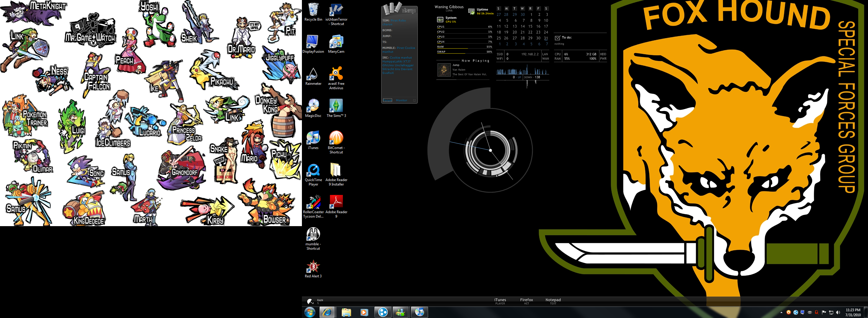This screenshot has width=868, height=318.
Task: Click the analog clock widget center
Action: 490,150
